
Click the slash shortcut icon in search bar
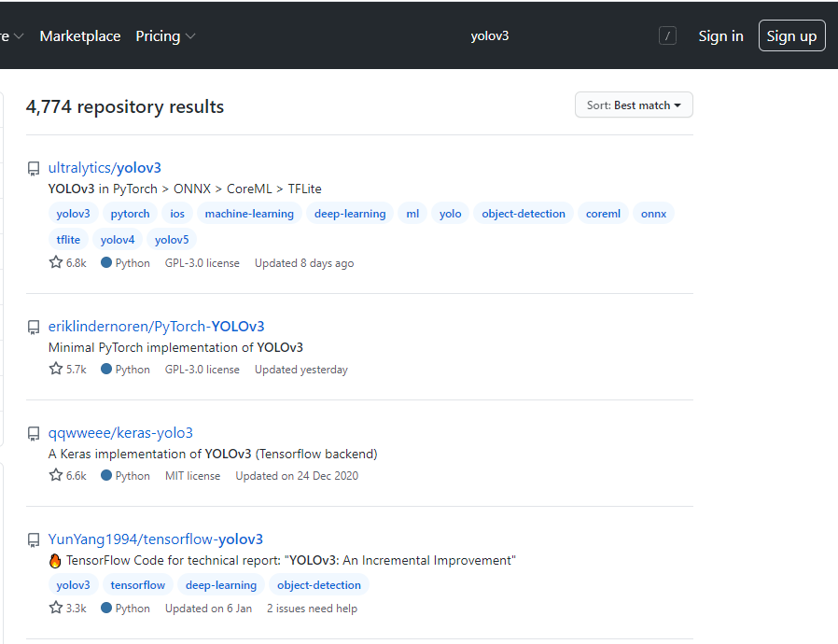667,35
